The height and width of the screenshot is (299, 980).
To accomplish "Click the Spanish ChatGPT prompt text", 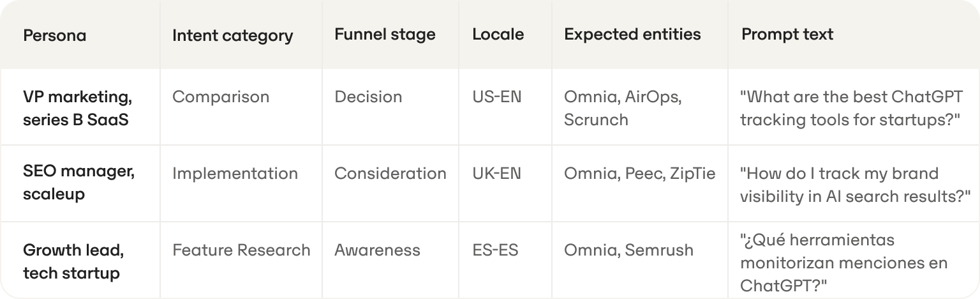I will coord(843,262).
